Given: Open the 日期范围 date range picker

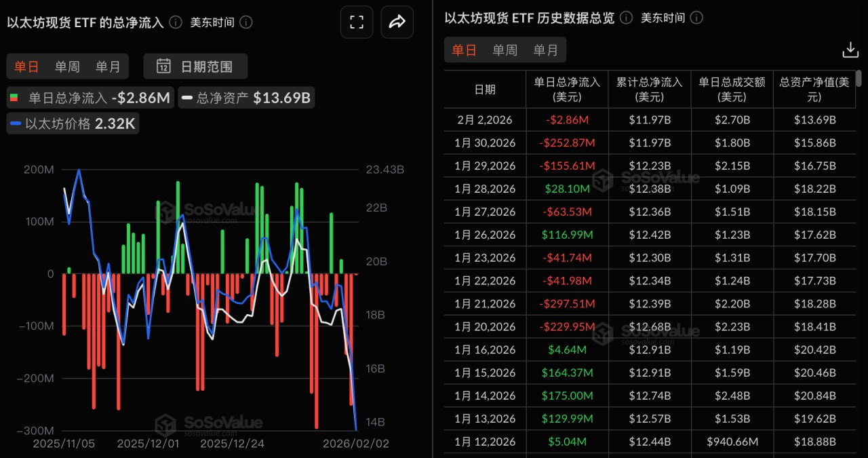Looking at the screenshot, I should click(x=195, y=66).
